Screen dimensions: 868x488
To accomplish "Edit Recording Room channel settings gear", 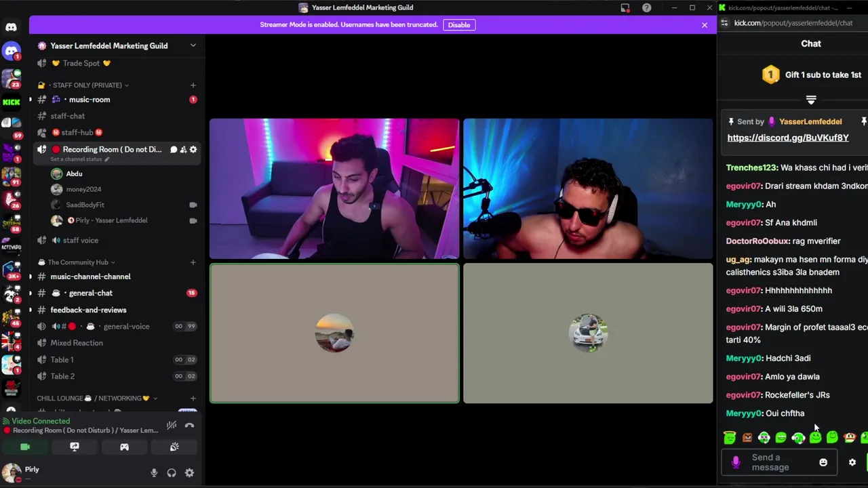I will click(x=193, y=149).
